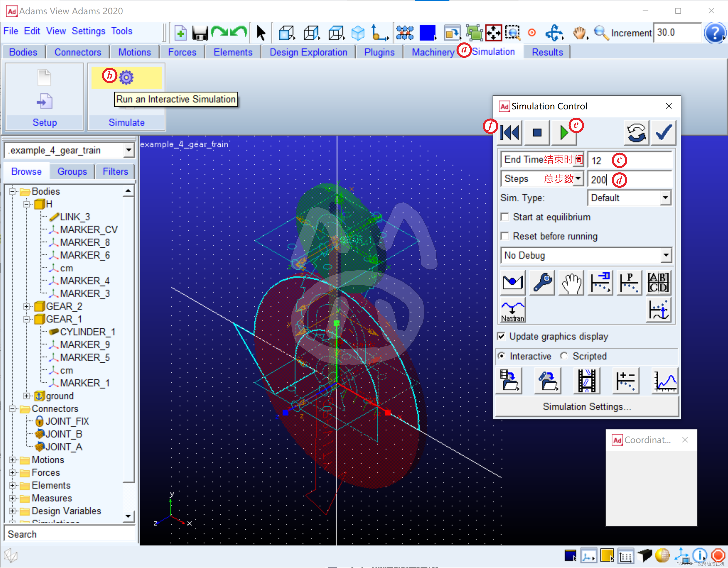
Task: Open the Filters tab in browser
Action: (115, 172)
